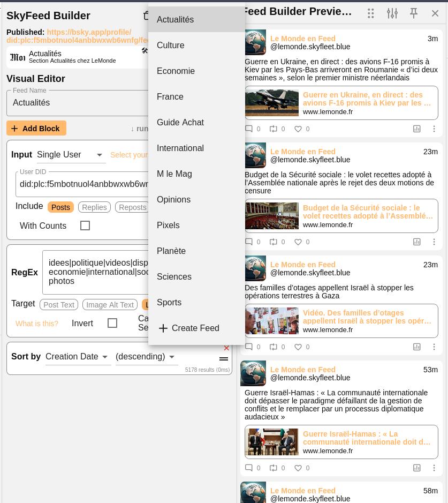
Task: Repost the F-16 Ukraine post
Action: [x=273, y=129]
